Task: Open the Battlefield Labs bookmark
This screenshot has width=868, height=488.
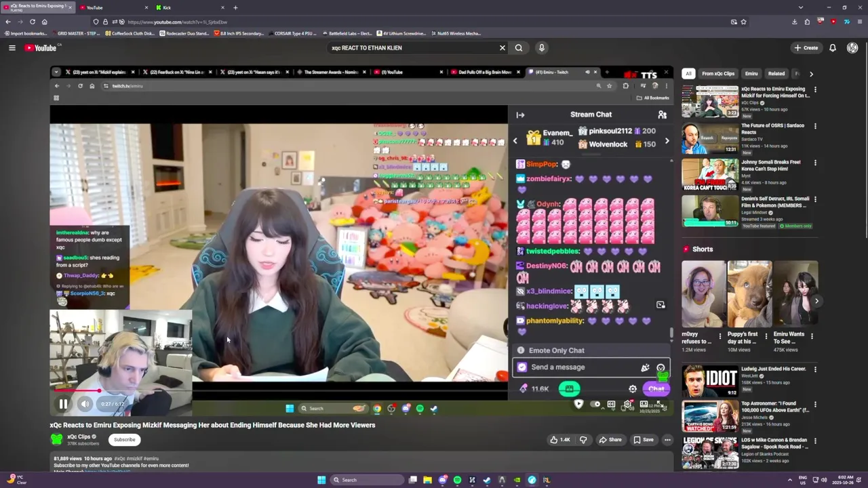Action: tap(348, 33)
